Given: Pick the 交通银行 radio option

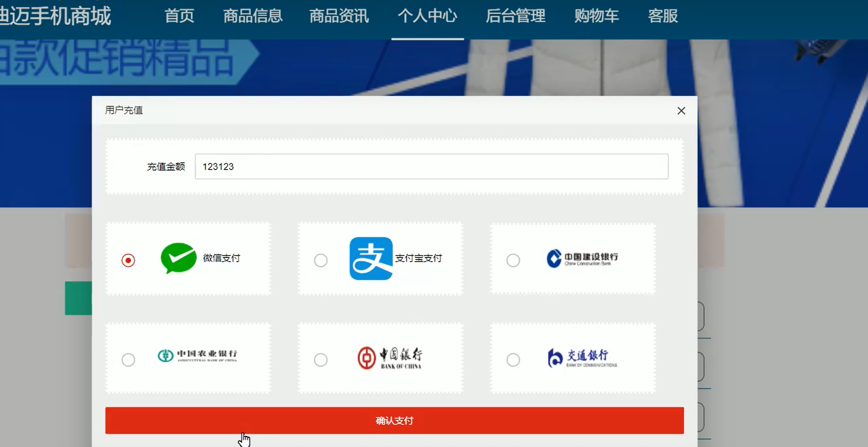Looking at the screenshot, I should coord(513,360).
